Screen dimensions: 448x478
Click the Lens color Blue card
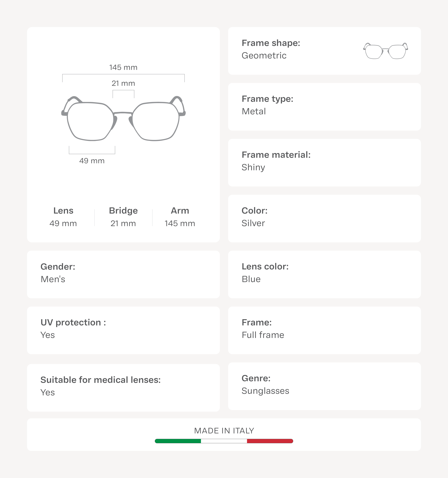tap(324, 274)
